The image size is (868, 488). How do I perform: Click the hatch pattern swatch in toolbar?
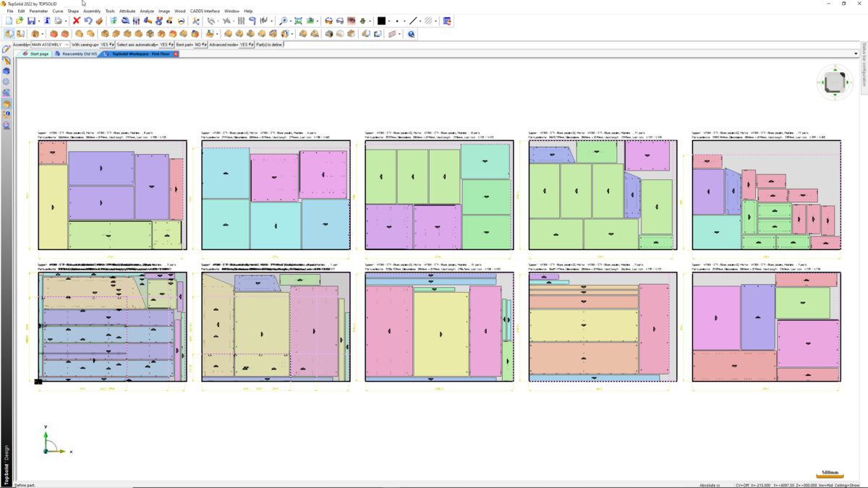click(428, 21)
